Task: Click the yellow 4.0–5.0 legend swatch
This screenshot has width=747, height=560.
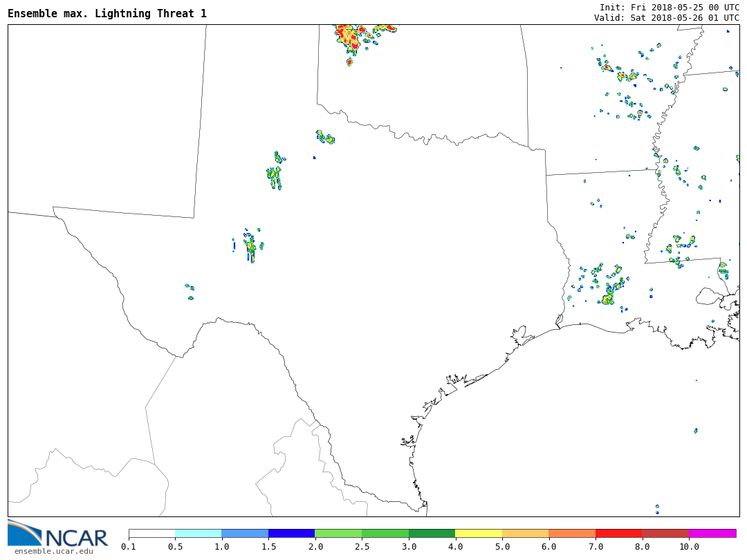Action: tap(479, 533)
